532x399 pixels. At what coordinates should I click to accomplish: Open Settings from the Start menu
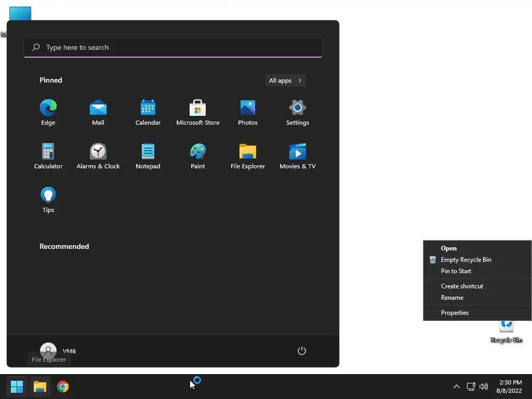[298, 113]
